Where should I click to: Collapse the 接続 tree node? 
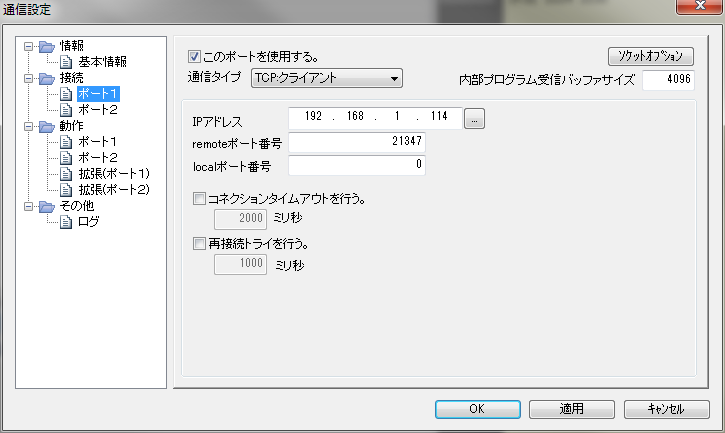click(29, 78)
